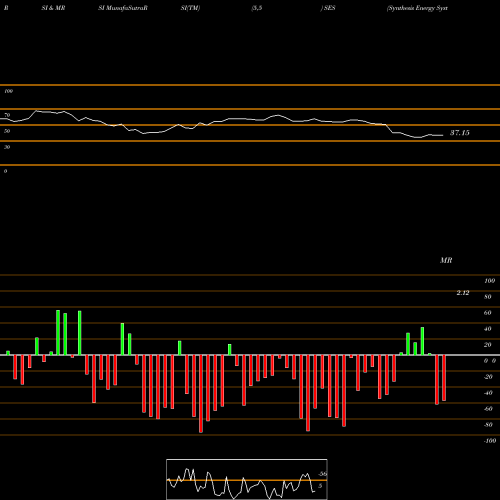The width and height of the screenshot is (500, 500).
Task: Click the RSI panel axis label 30
Action: point(7,147)
